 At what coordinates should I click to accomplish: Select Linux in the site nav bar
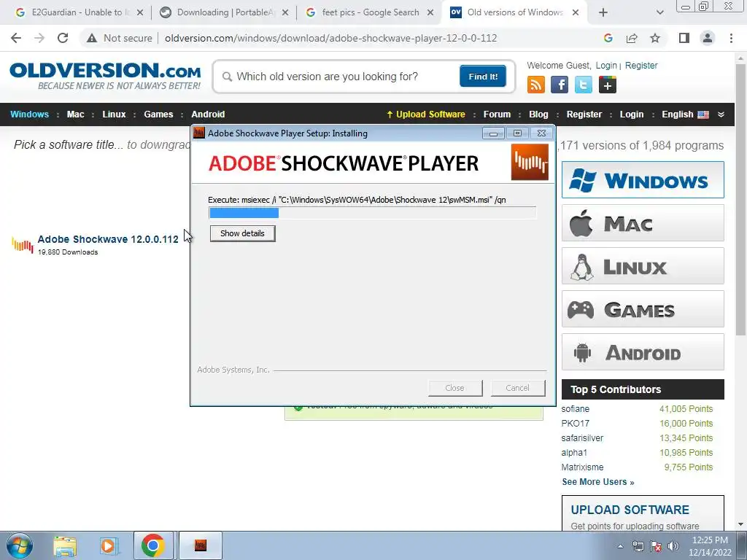tap(114, 114)
